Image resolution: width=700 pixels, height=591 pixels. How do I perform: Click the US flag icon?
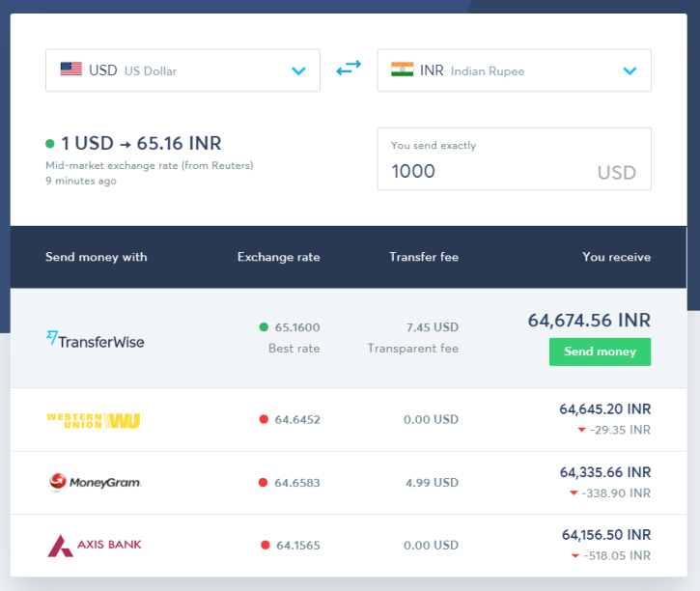point(71,70)
